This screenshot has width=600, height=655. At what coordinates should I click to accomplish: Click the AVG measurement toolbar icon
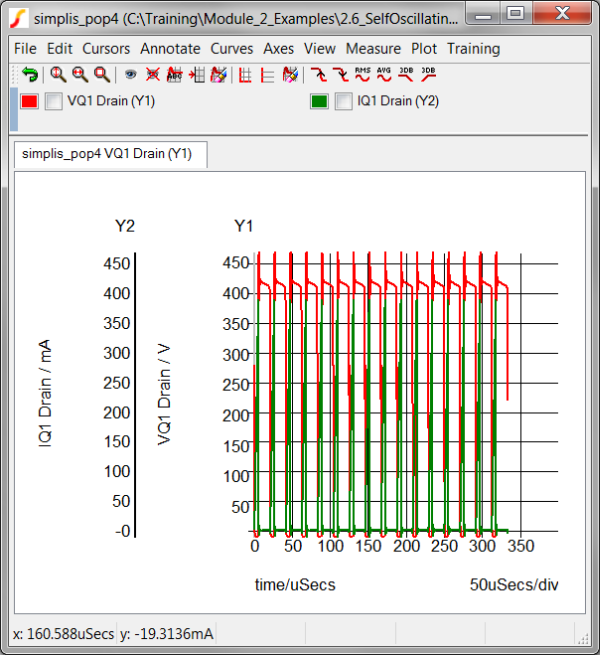[x=384, y=74]
